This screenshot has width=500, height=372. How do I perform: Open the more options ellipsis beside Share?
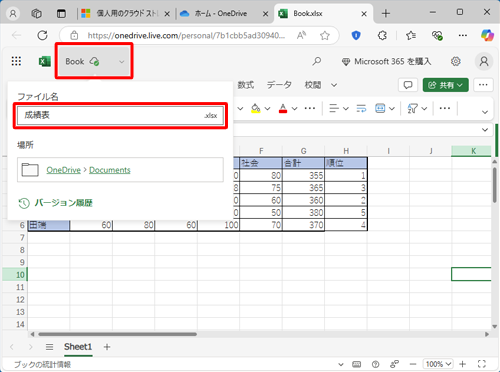pyautogui.click(x=483, y=85)
